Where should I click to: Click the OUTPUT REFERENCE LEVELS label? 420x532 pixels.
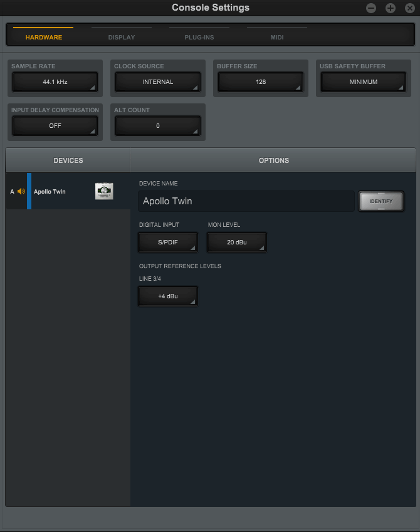point(180,266)
